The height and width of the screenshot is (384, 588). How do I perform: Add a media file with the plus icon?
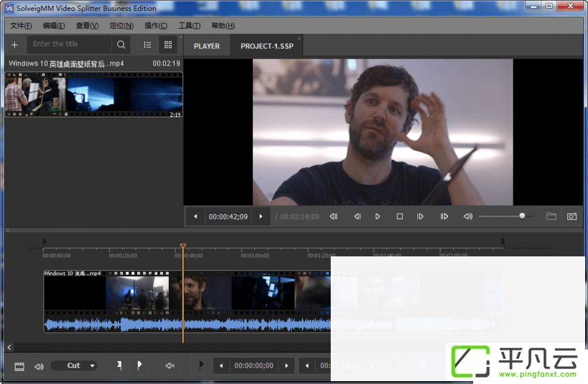(x=14, y=45)
